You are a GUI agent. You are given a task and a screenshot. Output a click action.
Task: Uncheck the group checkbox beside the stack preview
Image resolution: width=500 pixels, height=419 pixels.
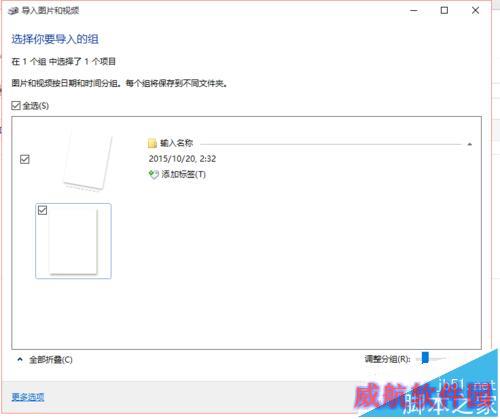pyautogui.click(x=25, y=159)
